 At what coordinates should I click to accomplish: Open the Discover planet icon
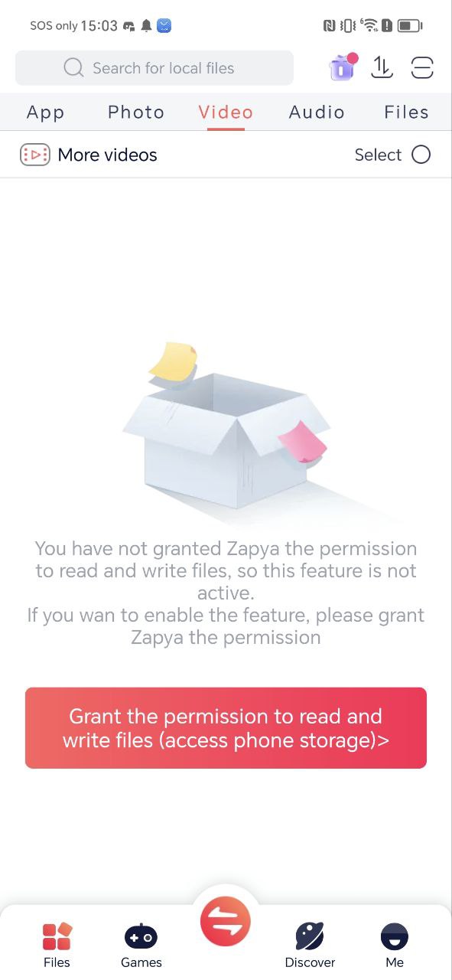pos(310,936)
